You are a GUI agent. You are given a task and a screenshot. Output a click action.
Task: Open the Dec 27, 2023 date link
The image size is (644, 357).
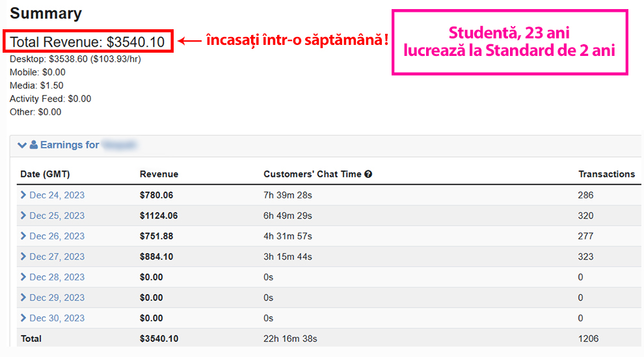[x=57, y=257]
